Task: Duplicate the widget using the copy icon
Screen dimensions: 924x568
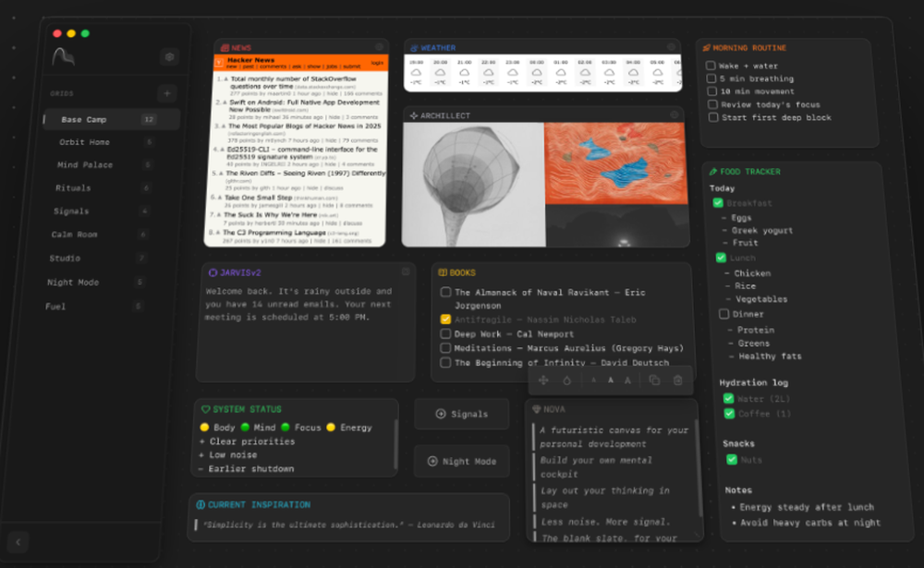Action: tap(654, 381)
